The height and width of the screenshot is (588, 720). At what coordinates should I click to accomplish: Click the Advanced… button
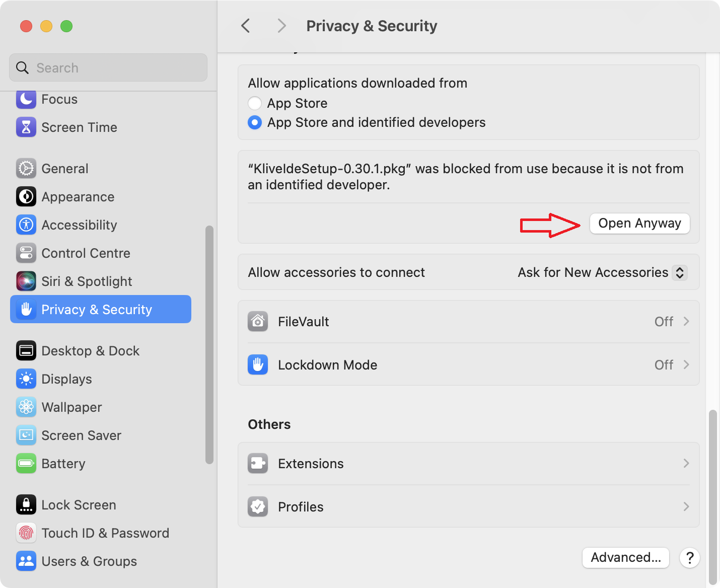pos(626,558)
